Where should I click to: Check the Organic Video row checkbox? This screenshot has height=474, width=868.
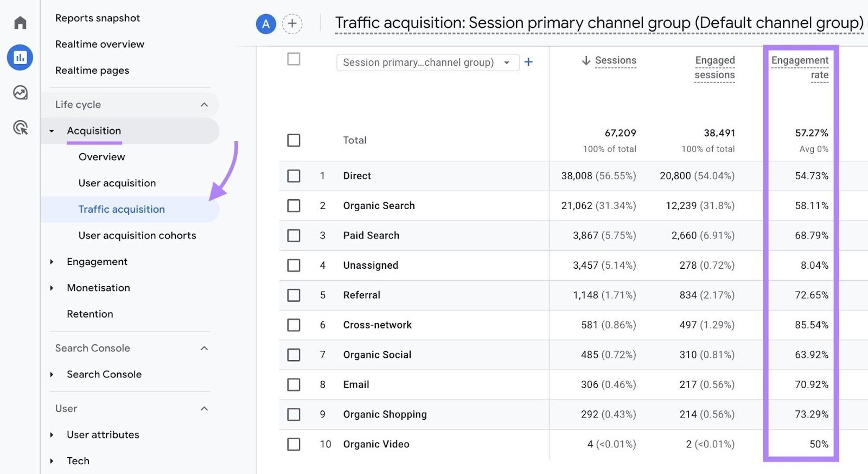(x=293, y=444)
